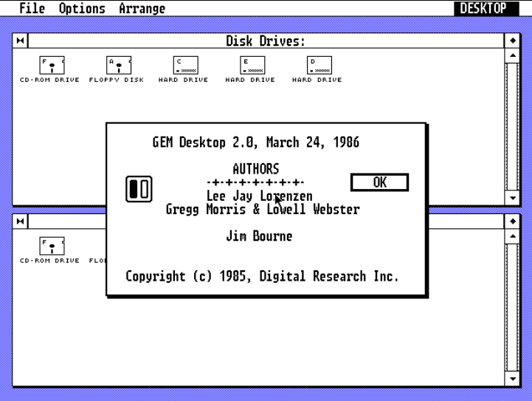The width and height of the screenshot is (532, 401).
Task: Open the File menu
Action: 32,9
